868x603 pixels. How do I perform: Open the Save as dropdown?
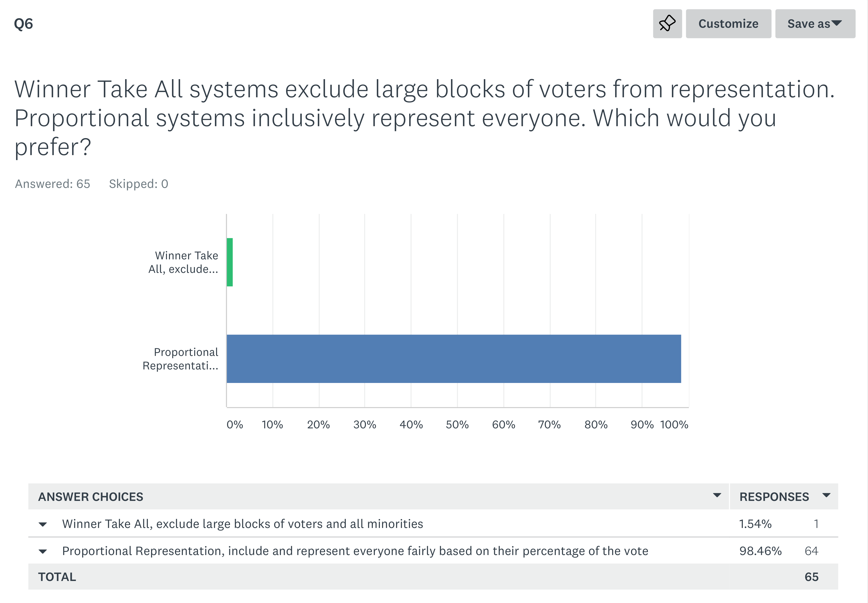(x=815, y=24)
